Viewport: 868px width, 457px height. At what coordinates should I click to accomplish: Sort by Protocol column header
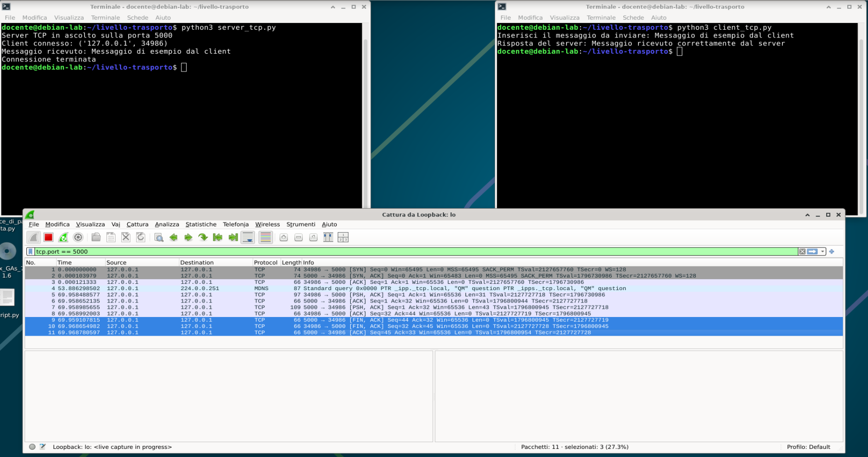pyautogui.click(x=266, y=262)
